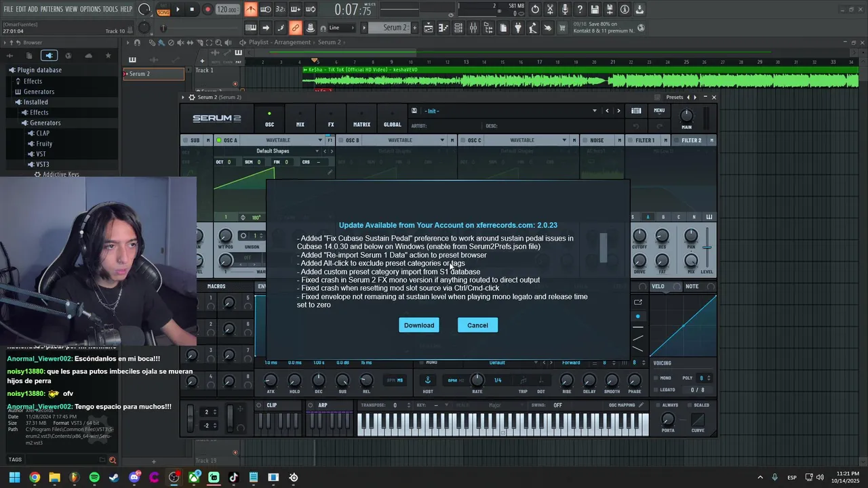
Task: Toggle the LEGATO voicing checkbox
Action: [x=656, y=390]
